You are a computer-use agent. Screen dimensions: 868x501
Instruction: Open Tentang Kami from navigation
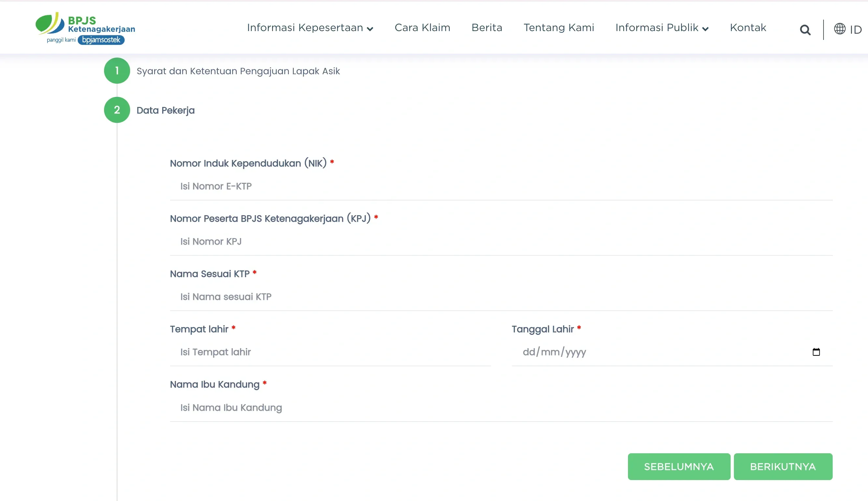point(559,27)
